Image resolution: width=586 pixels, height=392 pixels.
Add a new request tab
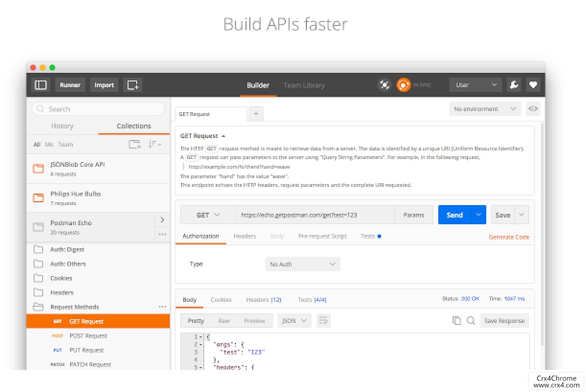[x=256, y=114]
